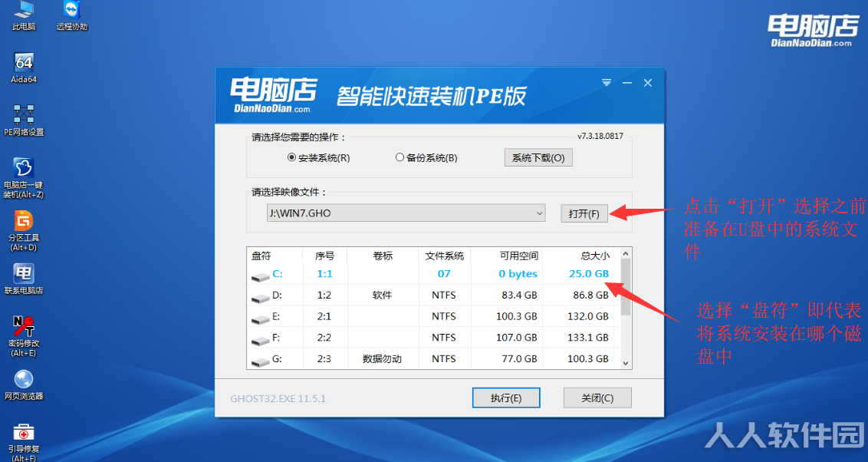
Task: Click the 1:1 sequence number cell
Action: point(324,274)
